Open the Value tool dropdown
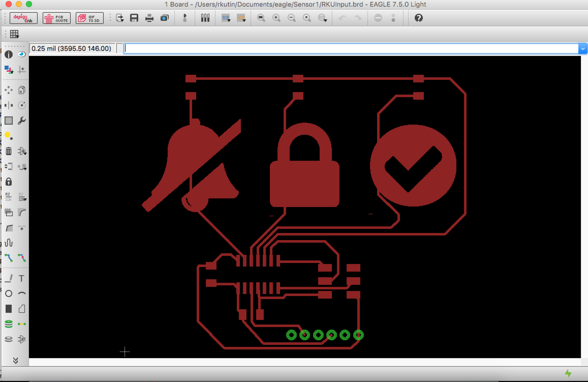This screenshot has height=382, width=588. [x=22, y=197]
